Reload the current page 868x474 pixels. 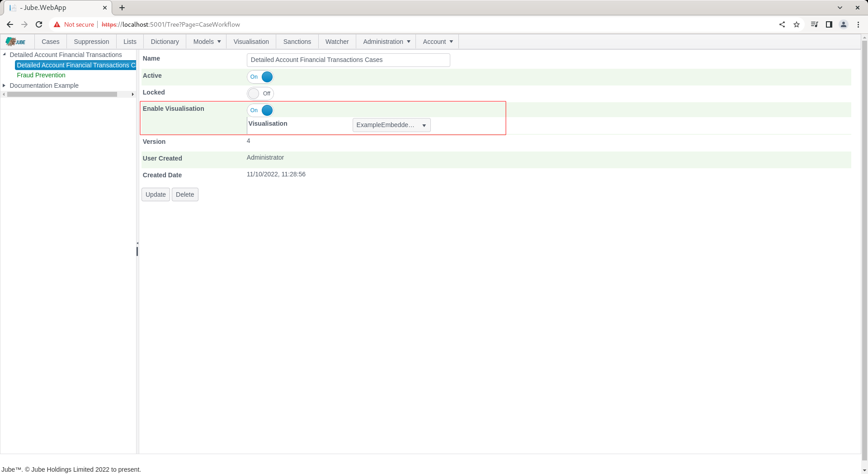(x=39, y=24)
